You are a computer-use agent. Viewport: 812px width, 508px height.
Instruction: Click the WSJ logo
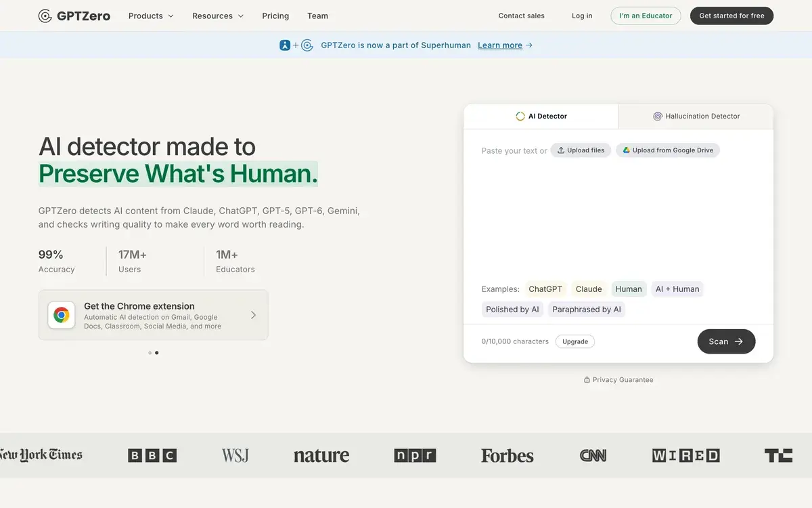click(x=235, y=456)
